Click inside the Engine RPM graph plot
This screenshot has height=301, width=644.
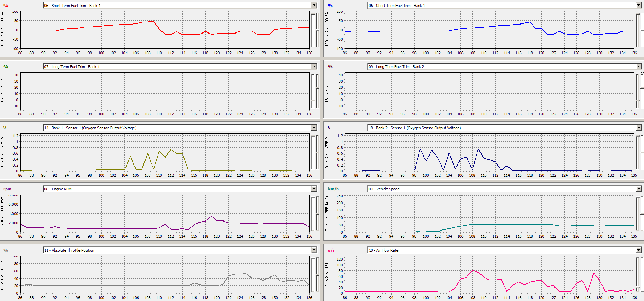tap(165, 213)
